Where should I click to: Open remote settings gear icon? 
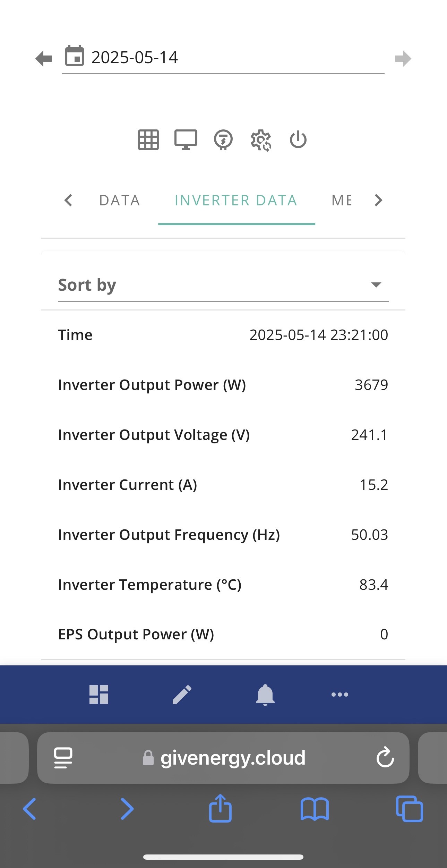coord(261,141)
